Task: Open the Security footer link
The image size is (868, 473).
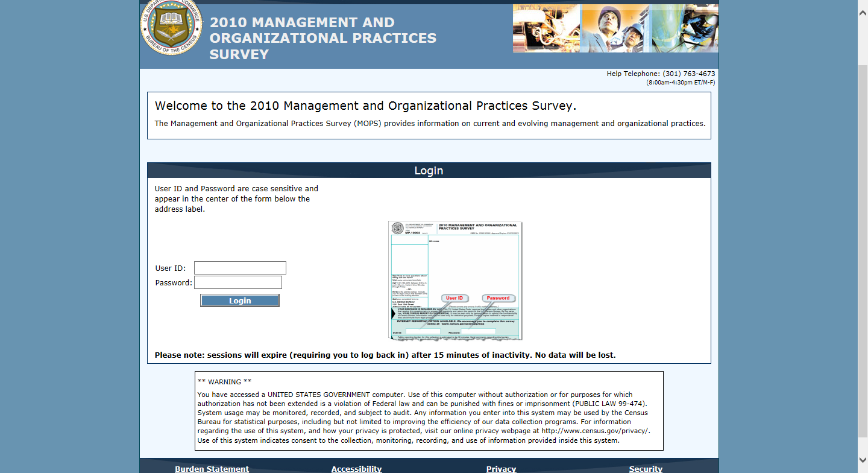Action: tap(646, 469)
